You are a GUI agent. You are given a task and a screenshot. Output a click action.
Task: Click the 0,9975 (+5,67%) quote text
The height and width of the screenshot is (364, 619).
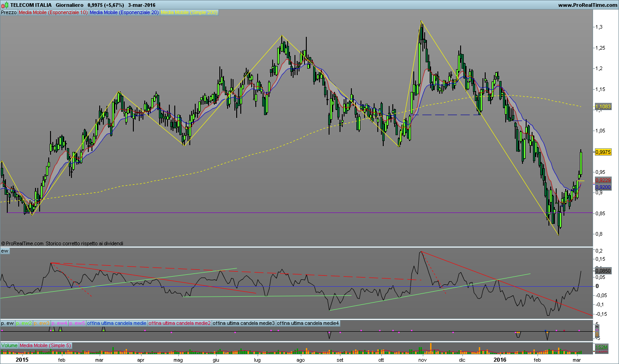106,5
